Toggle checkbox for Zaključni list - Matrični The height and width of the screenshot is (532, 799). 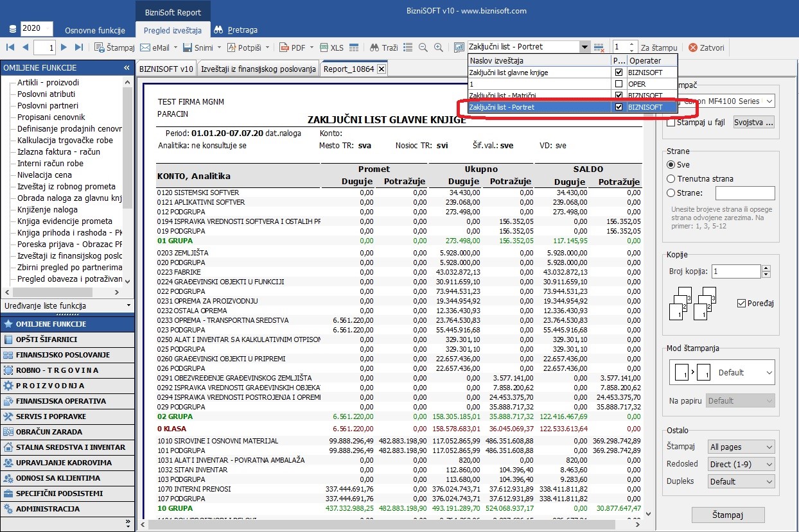(x=619, y=96)
